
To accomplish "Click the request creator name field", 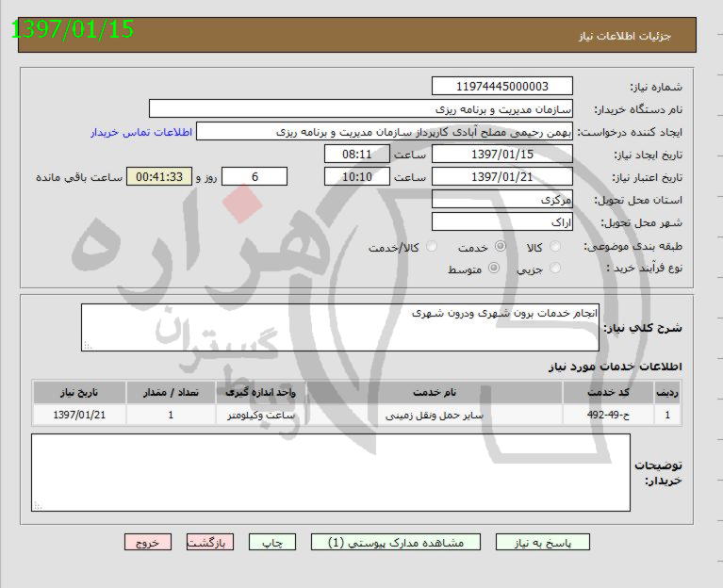I will point(385,131).
